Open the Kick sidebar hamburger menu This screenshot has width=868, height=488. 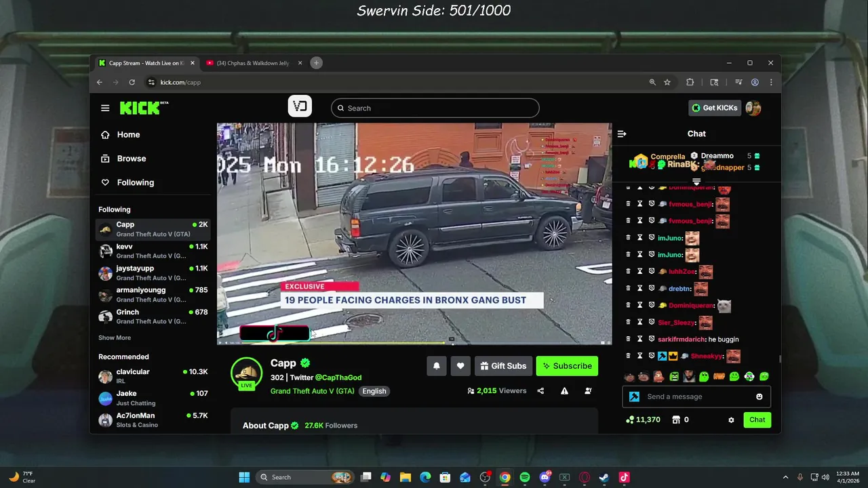105,108
